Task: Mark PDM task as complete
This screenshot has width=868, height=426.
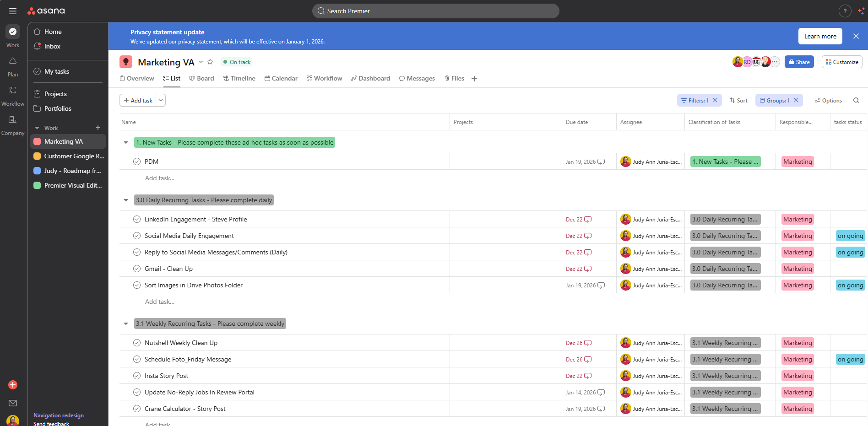Action: 136,162
